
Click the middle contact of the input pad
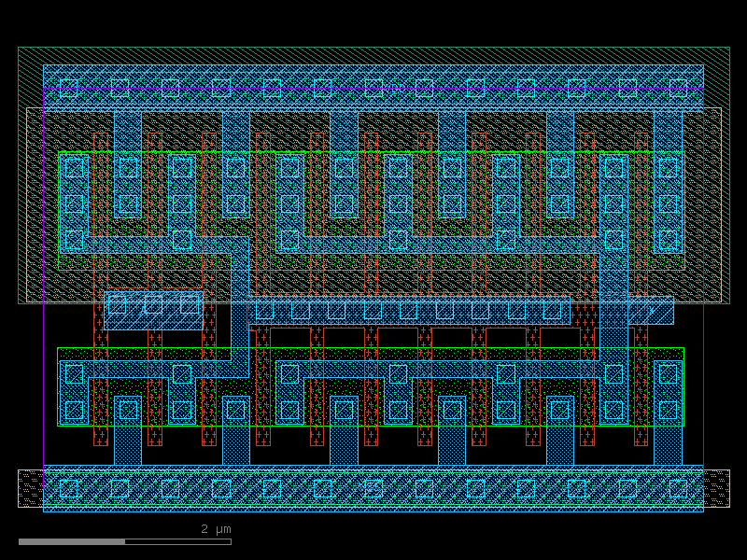point(153,305)
